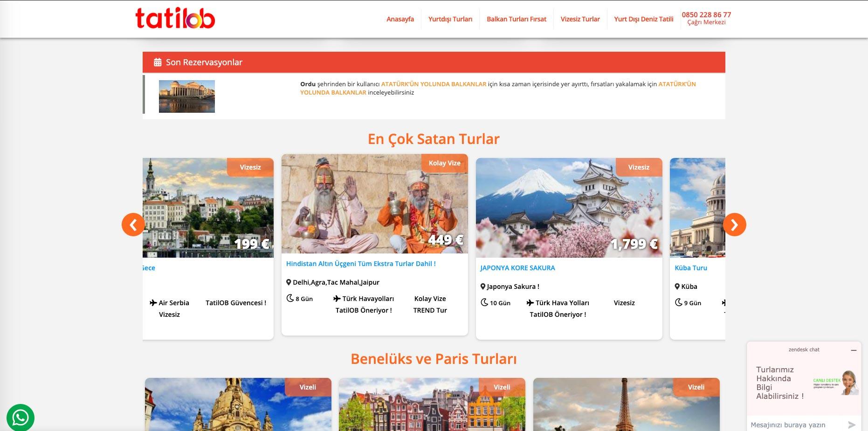
Task: Click the location pin next to Küba
Action: point(677,287)
